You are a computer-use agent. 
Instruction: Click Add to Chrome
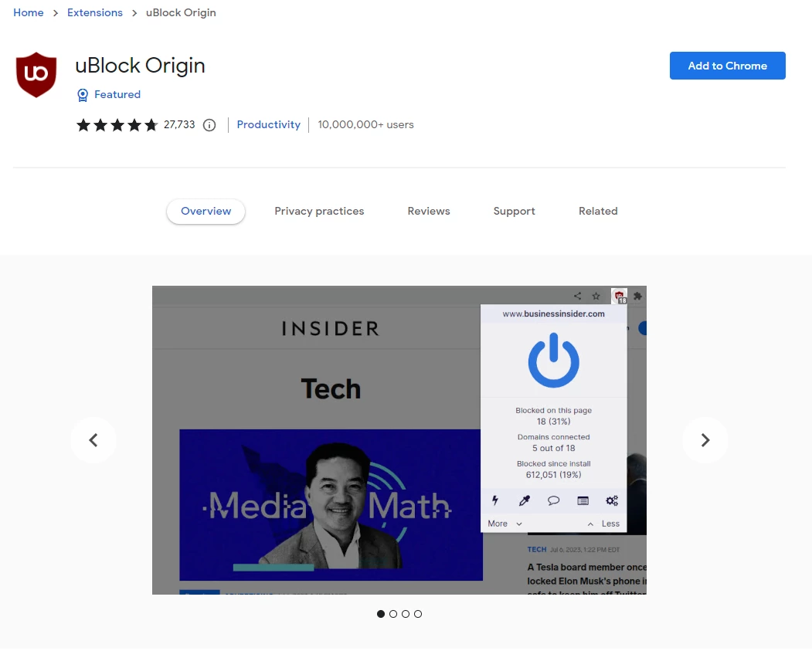(728, 66)
